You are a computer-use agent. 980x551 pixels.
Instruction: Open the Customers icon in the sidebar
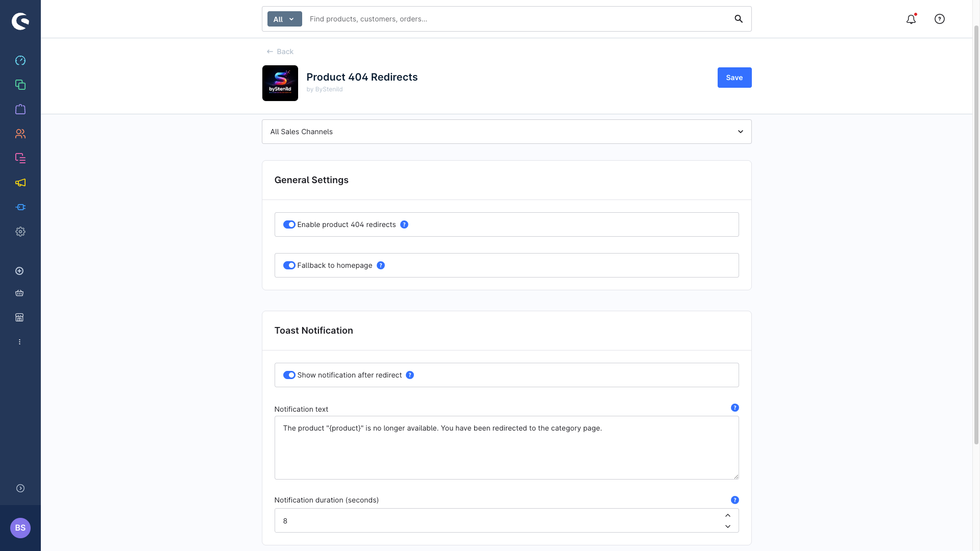point(20,134)
